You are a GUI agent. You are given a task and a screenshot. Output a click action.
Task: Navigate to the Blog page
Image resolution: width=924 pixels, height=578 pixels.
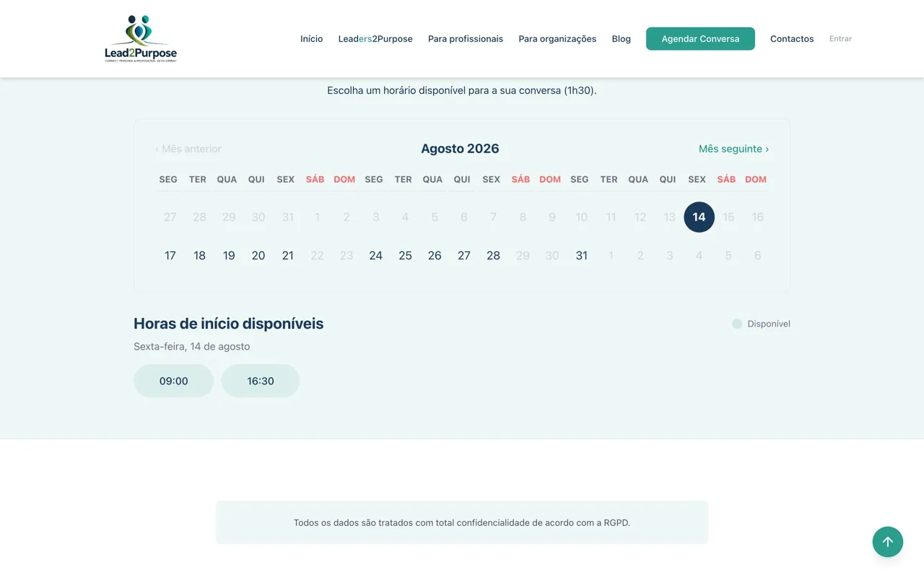point(622,39)
